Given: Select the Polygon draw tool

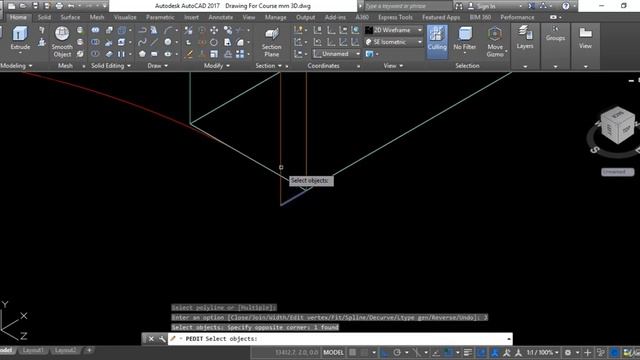Looking at the screenshot, I should pyautogui.click(x=142, y=54).
